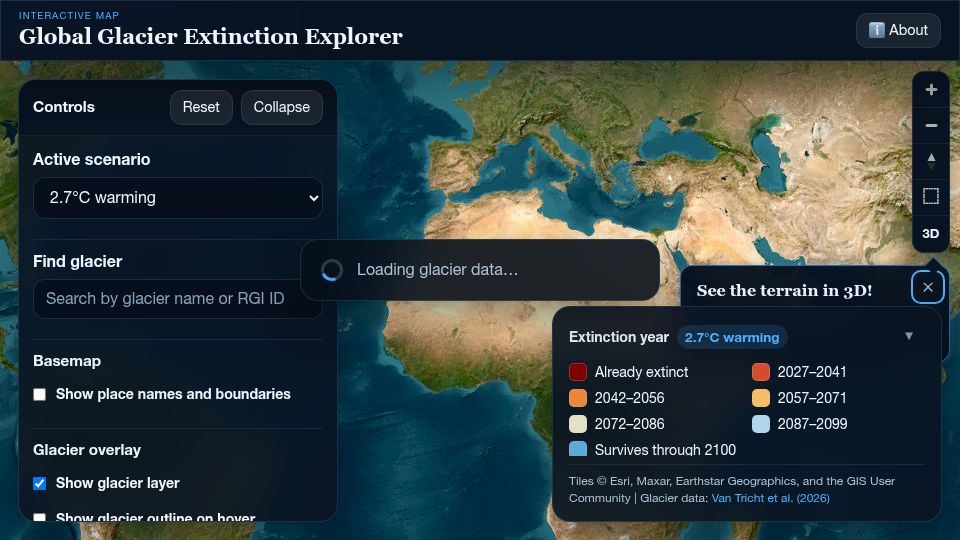Collapse the Extinction year legend with the arrow
This screenshot has height=540, width=960.
909,336
